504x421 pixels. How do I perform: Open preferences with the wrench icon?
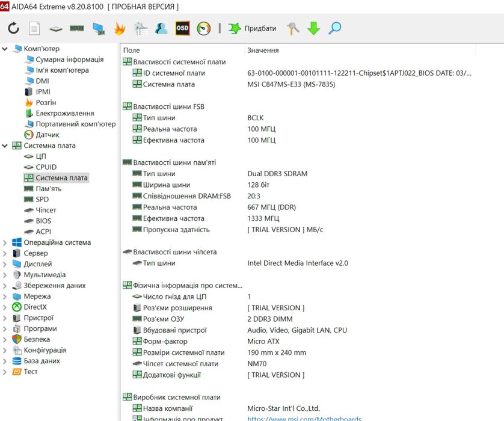[292, 28]
